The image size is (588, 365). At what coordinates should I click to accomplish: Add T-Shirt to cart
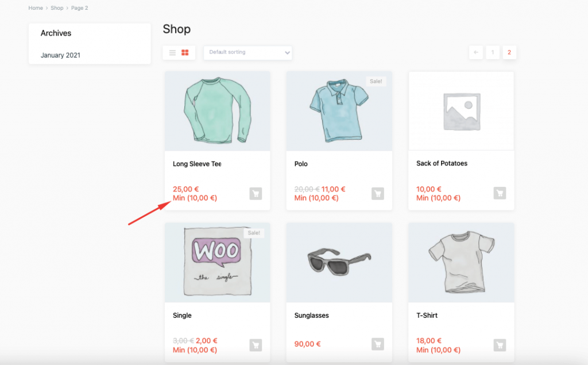click(x=499, y=345)
